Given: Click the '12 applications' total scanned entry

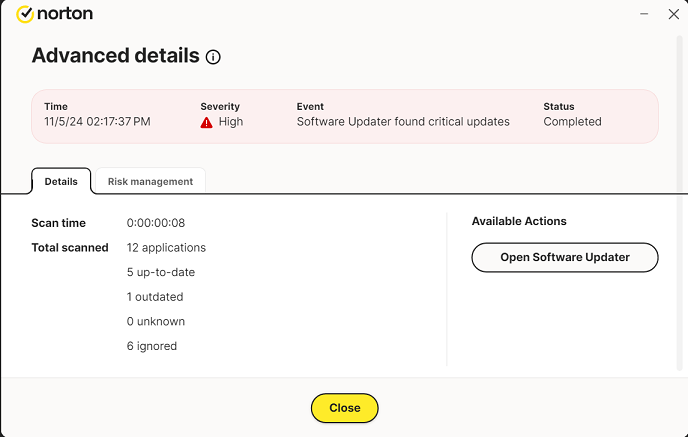Looking at the screenshot, I should (166, 248).
